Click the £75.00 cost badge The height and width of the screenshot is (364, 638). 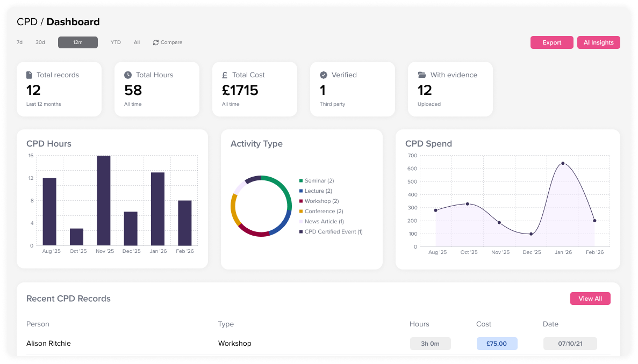[497, 344]
